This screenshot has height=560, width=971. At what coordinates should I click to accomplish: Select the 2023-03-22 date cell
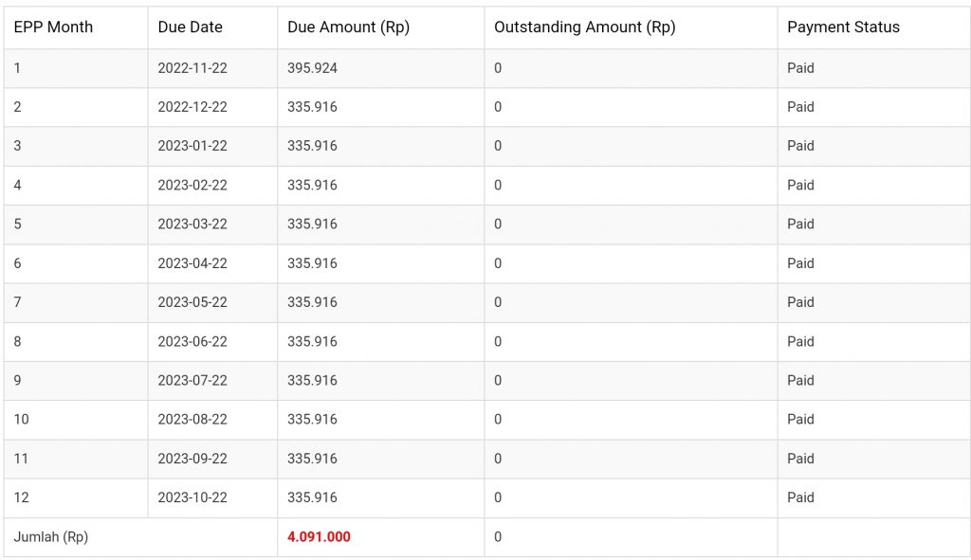tap(192, 225)
